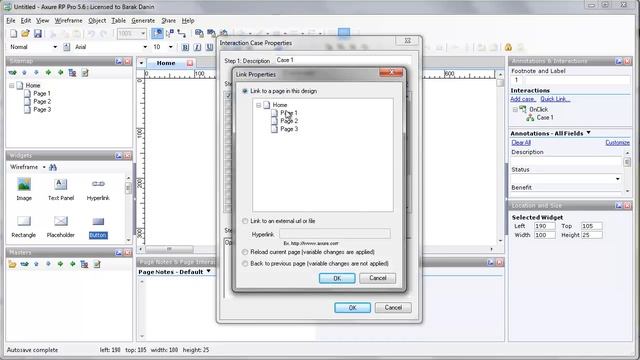
Task: Switch to the Home canvas tab
Action: click(166, 63)
